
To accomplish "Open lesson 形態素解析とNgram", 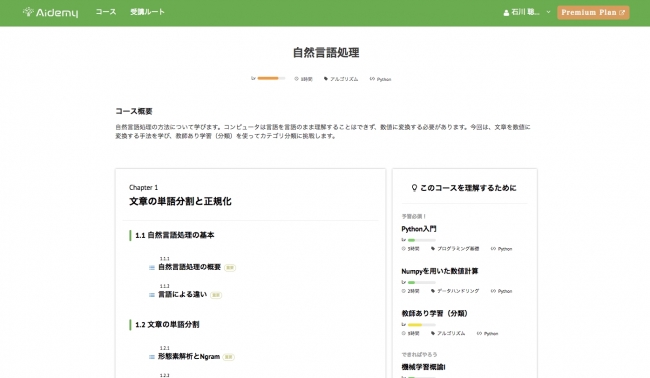I will point(189,356).
